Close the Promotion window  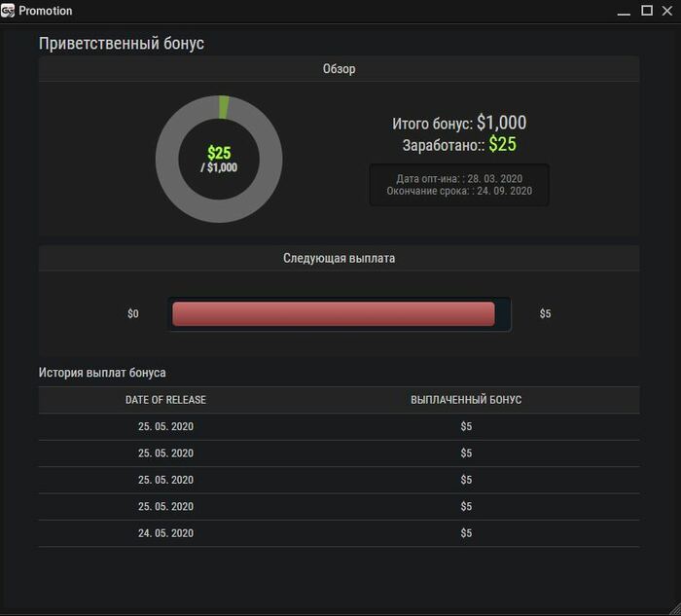click(x=667, y=11)
